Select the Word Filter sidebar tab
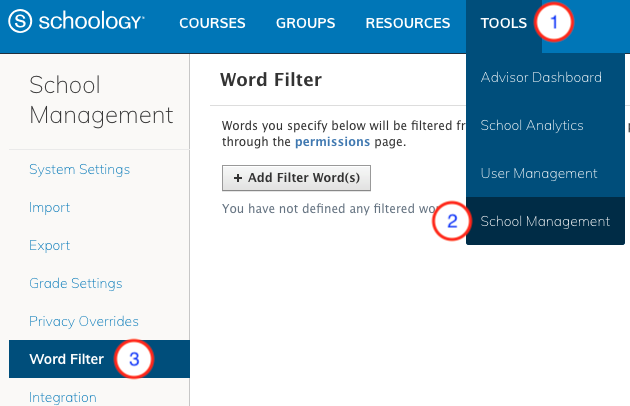630x406 pixels. pos(66,359)
